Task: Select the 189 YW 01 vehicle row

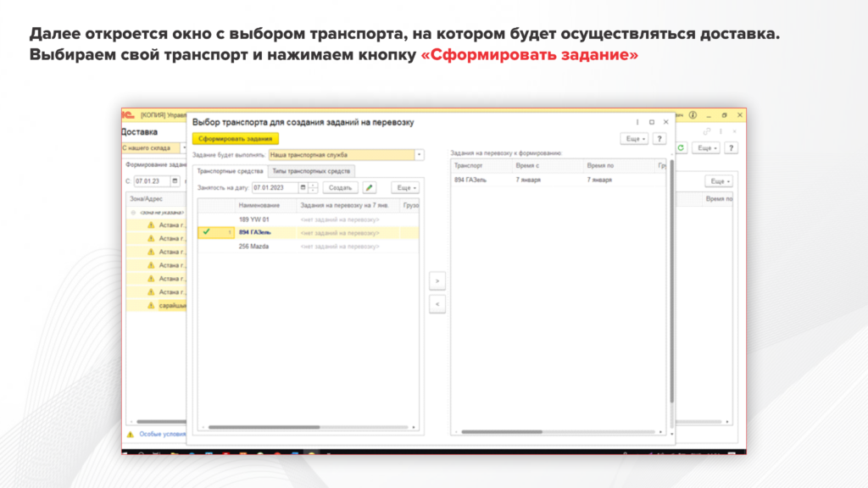Action: point(308,219)
